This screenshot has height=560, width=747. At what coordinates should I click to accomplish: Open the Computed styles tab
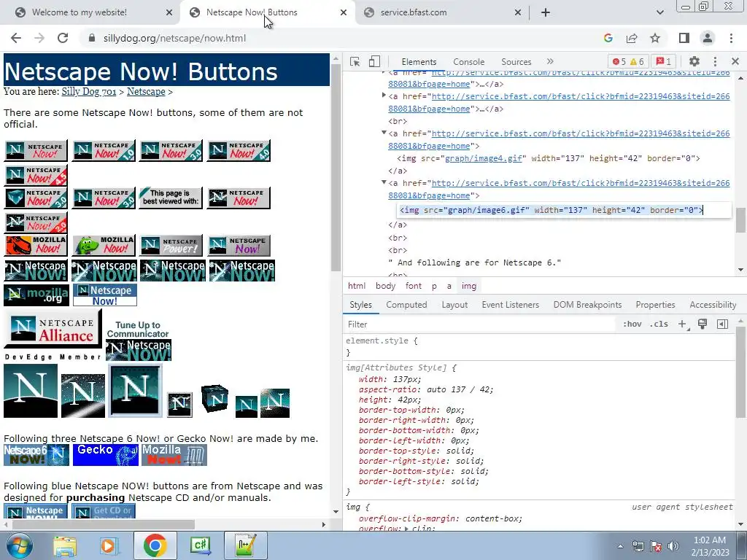click(406, 305)
